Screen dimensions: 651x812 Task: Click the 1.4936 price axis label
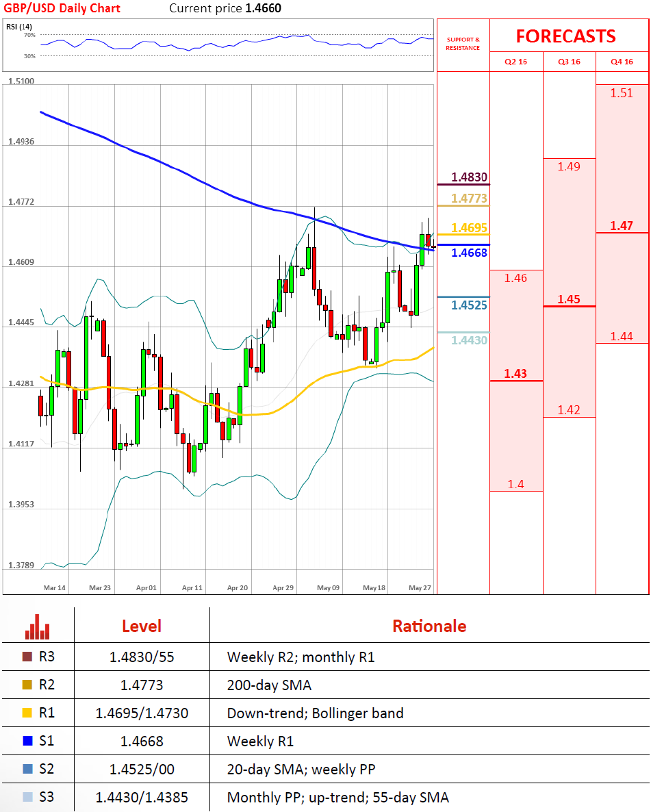[x=21, y=141]
